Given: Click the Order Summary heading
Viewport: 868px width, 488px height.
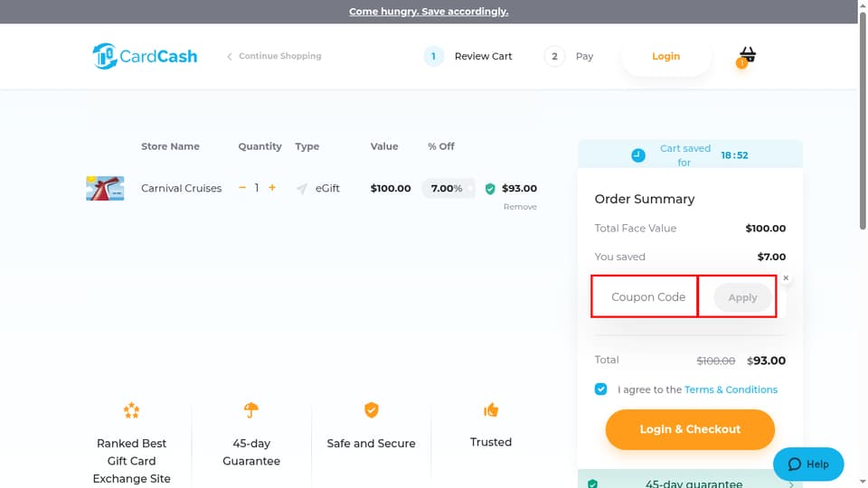Looking at the screenshot, I should (645, 199).
